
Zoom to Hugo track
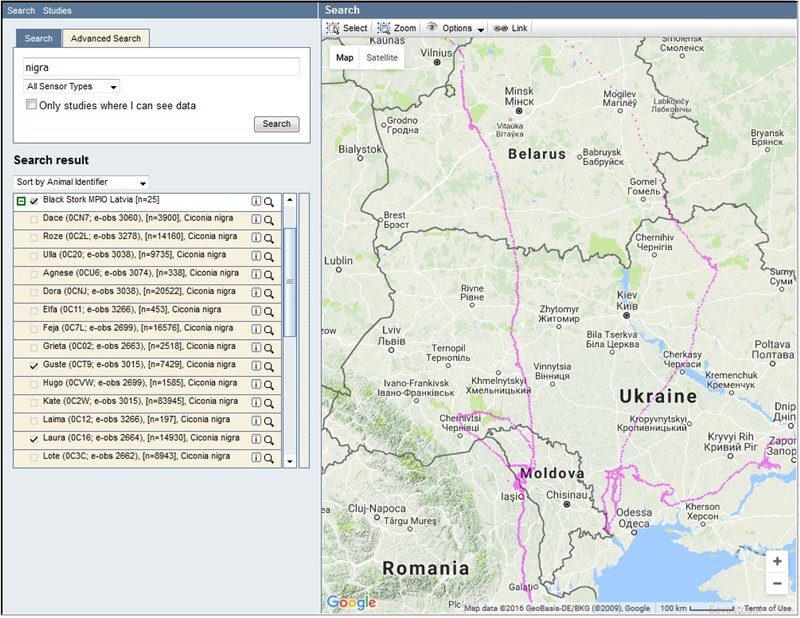coord(269,385)
